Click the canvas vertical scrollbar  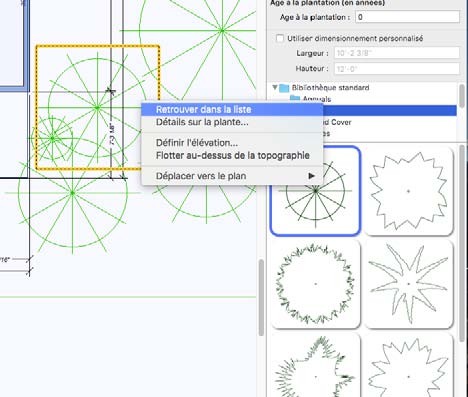261,297
